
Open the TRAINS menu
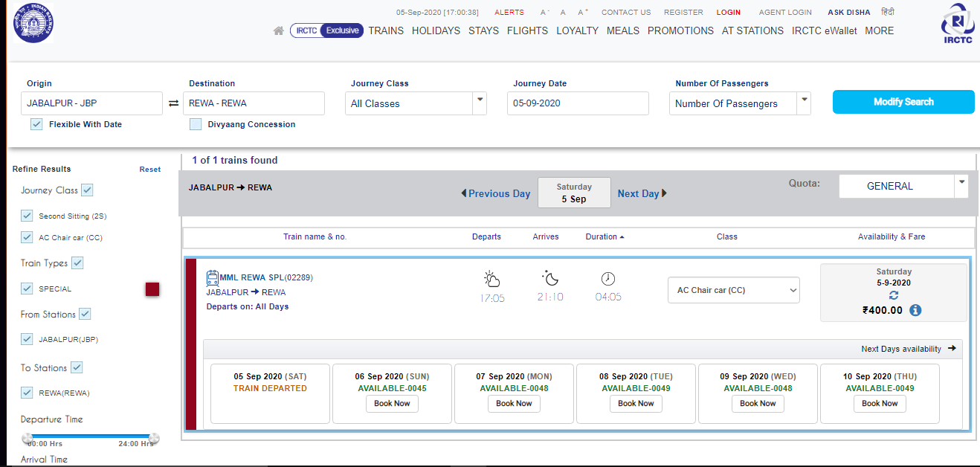pos(386,30)
